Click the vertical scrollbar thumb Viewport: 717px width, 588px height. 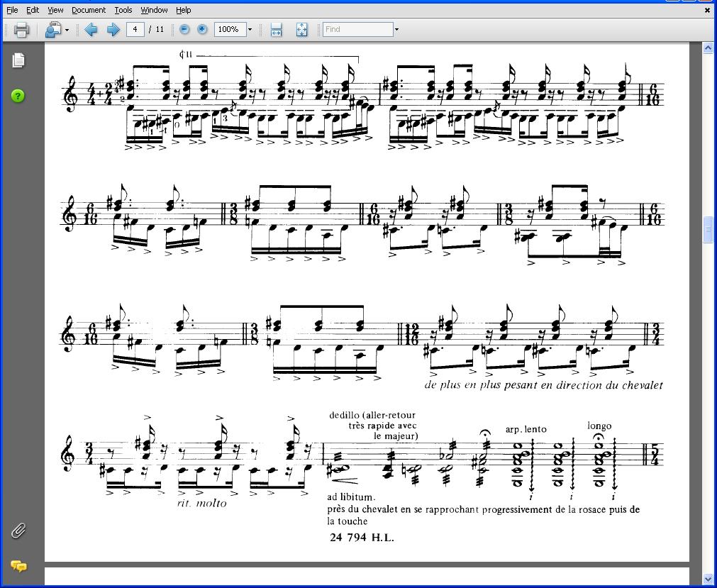click(x=707, y=231)
